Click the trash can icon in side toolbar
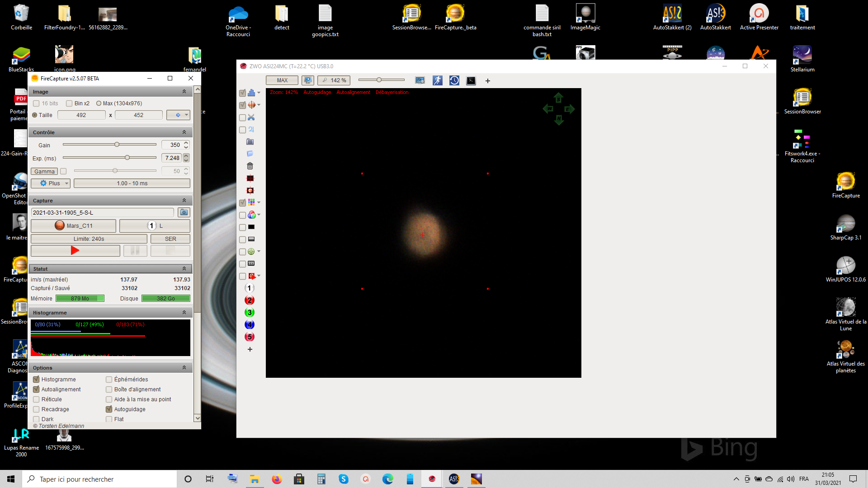The height and width of the screenshot is (488, 868). click(x=250, y=166)
